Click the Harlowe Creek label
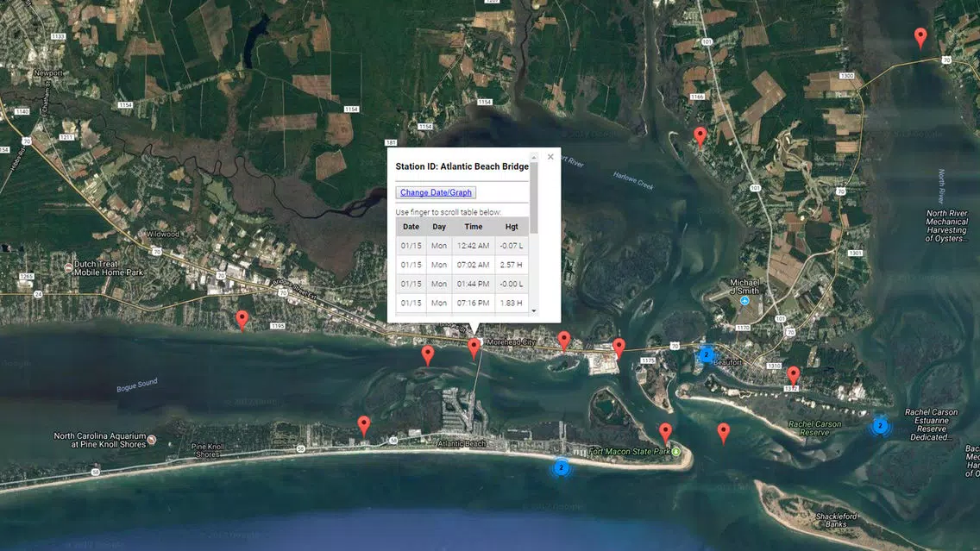 (633, 180)
